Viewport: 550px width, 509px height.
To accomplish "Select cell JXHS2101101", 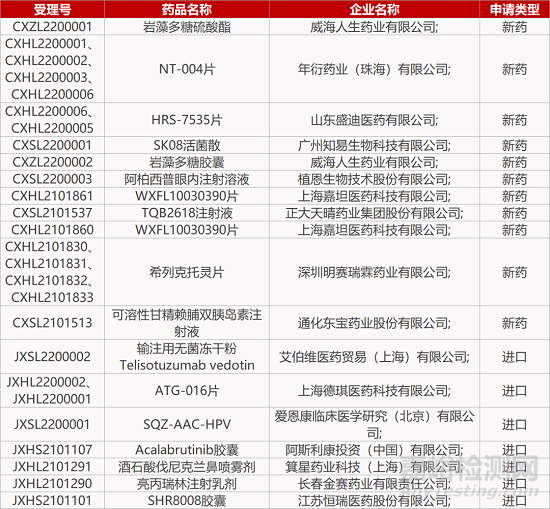I will point(52,500).
